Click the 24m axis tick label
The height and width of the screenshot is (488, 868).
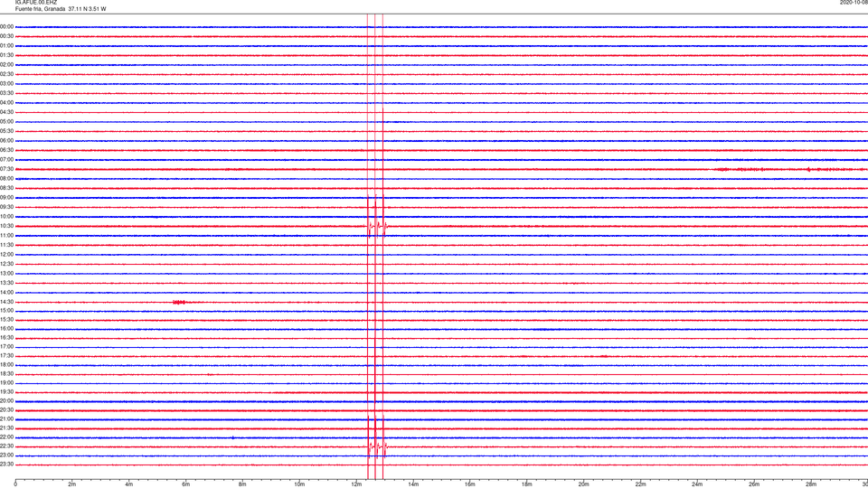[697, 484]
